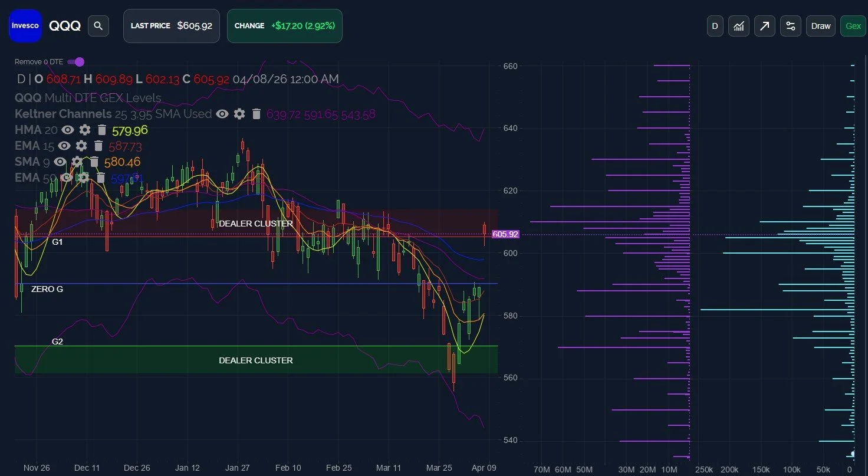
Task: Hide the SMA 9 indicator
Action: [60, 162]
